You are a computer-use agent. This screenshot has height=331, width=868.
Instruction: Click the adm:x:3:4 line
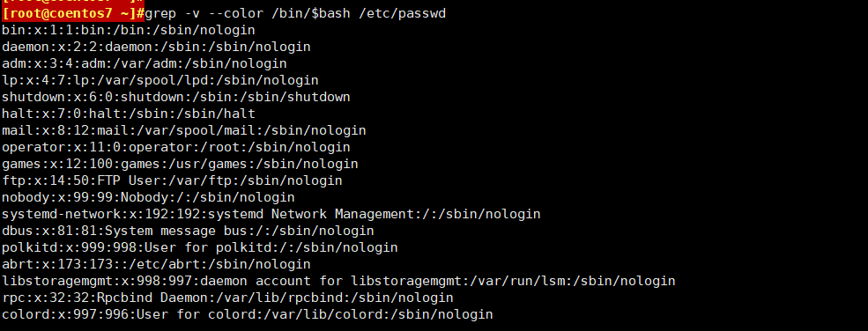coord(145,63)
